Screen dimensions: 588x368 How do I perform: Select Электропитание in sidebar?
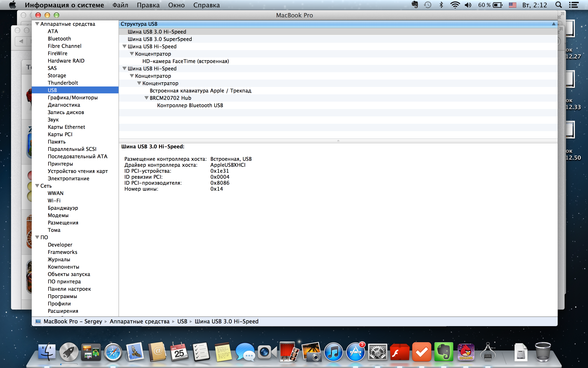[x=75, y=178]
